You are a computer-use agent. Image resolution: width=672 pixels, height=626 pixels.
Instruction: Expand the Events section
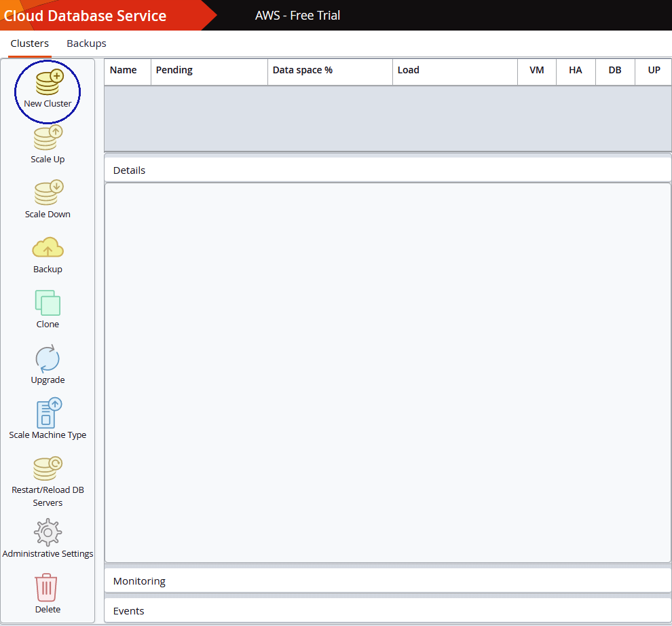387,611
